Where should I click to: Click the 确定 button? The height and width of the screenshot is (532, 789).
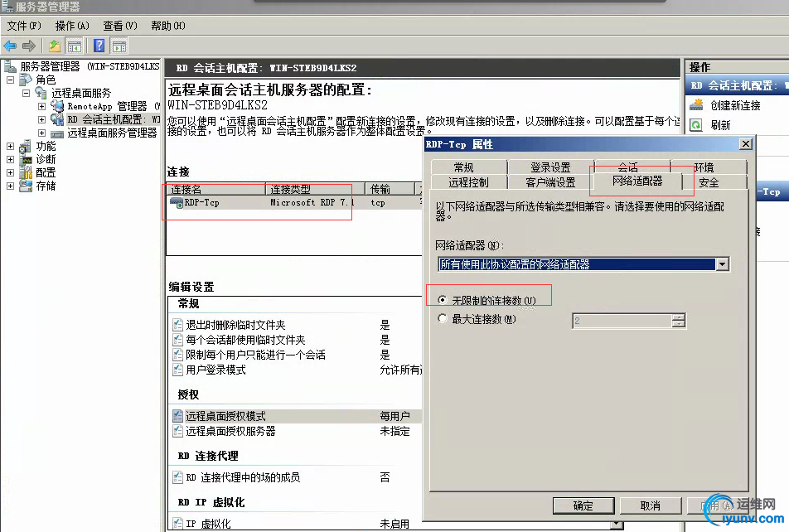583,505
